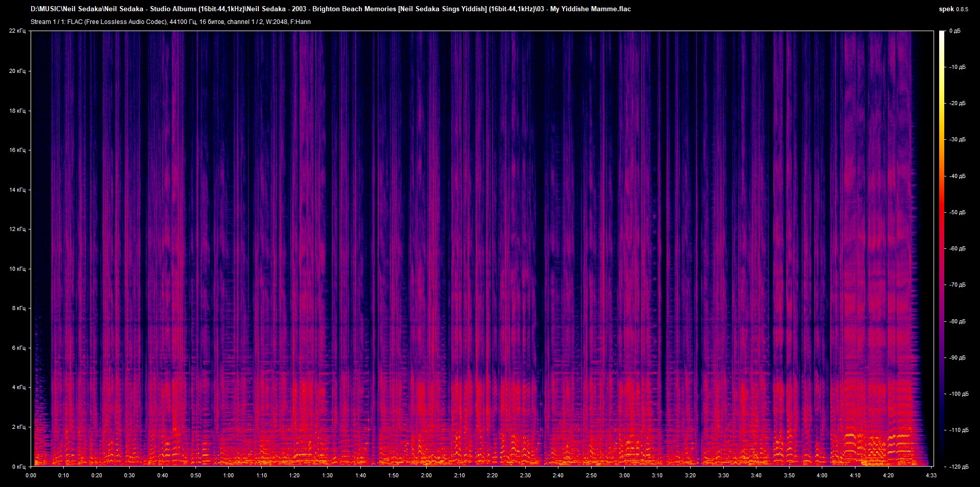The width and height of the screenshot is (980, 487).
Task: Click the '-20 дБ' level label
Action: click(x=957, y=104)
